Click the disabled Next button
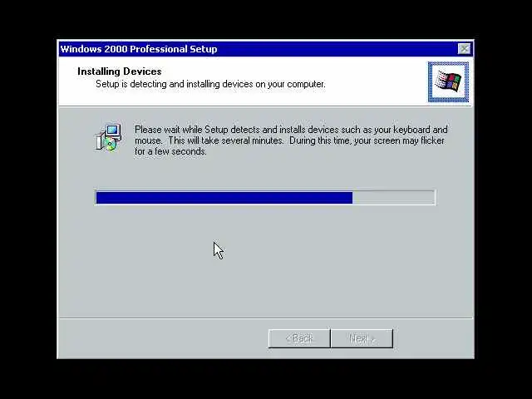 point(362,338)
